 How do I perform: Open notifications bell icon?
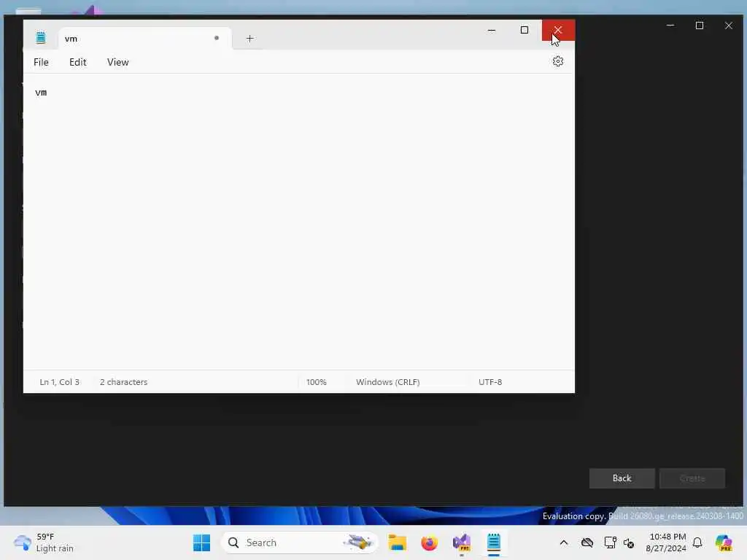click(697, 542)
